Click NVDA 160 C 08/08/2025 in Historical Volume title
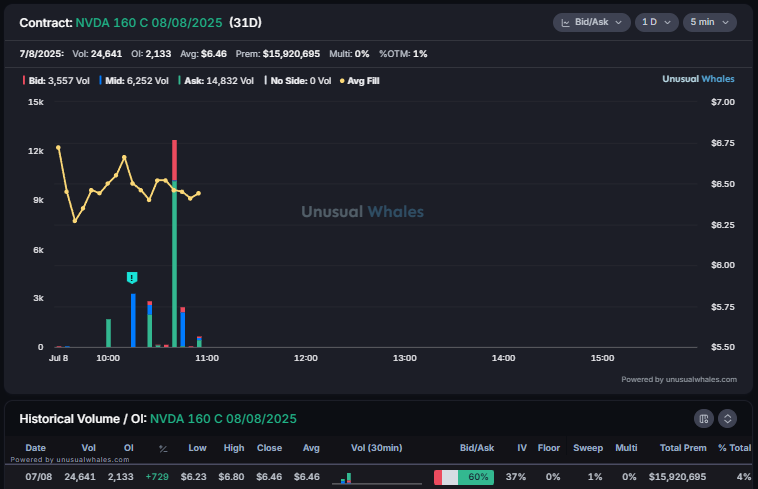Viewport: 758px width, 489px height. pos(223,418)
